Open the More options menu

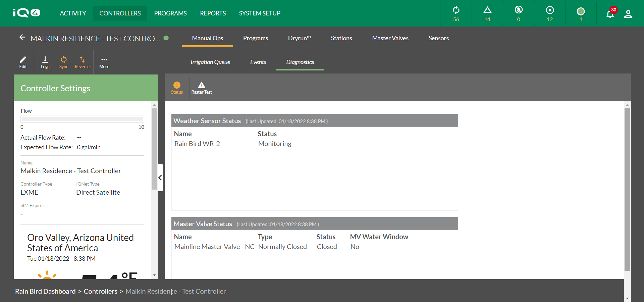(x=104, y=62)
